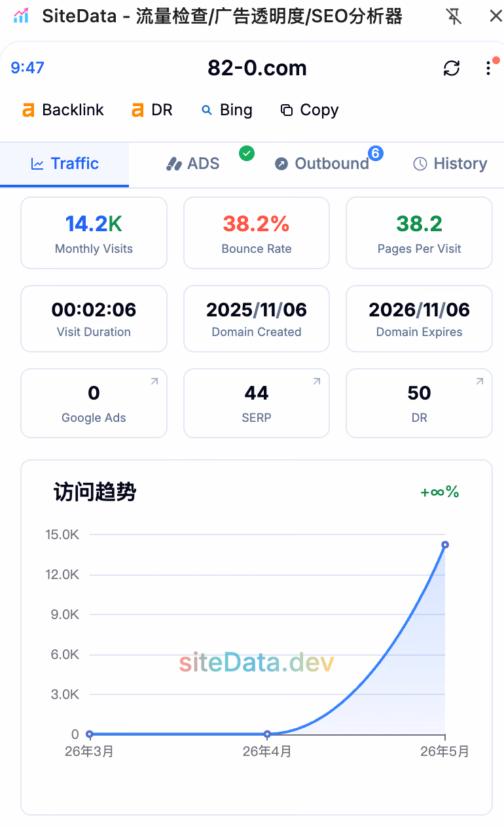Click the green checkmark badge on ADS
The width and height of the screenshot is (504, 828).
(247, 153)
